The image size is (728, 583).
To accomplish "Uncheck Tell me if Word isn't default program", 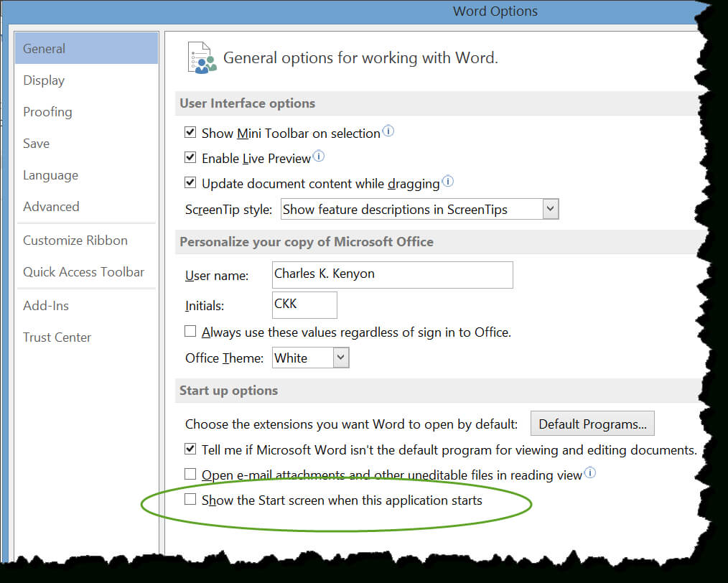I will (190, 449).
